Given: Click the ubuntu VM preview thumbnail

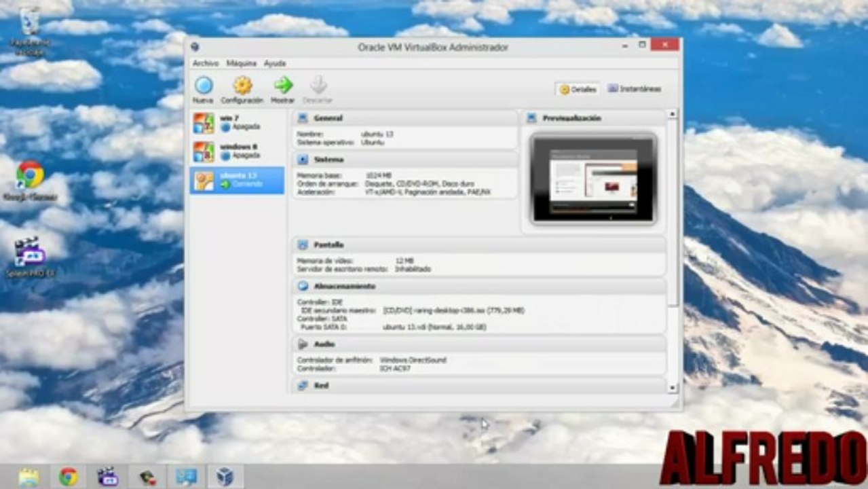Looking at the screenshot, I should coord(593,179).
